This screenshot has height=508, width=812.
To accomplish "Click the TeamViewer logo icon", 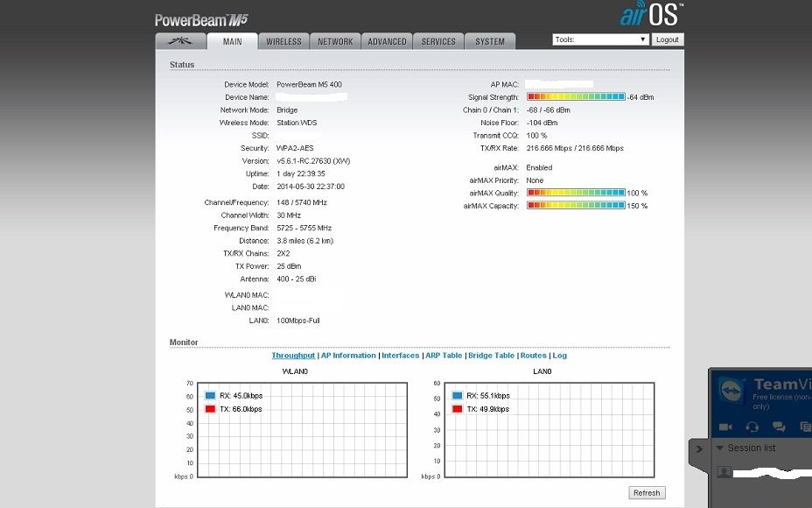I will coord(731,390).
